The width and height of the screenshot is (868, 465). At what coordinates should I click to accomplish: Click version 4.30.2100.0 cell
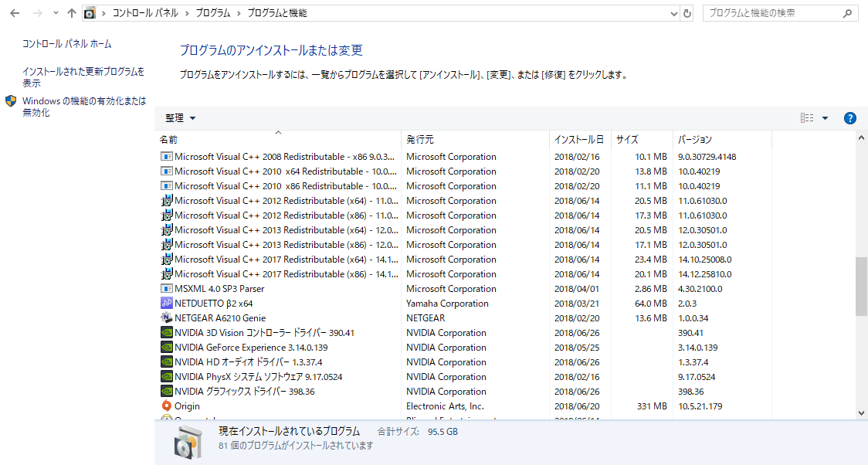pyautogui.click(x=700, y=289)
